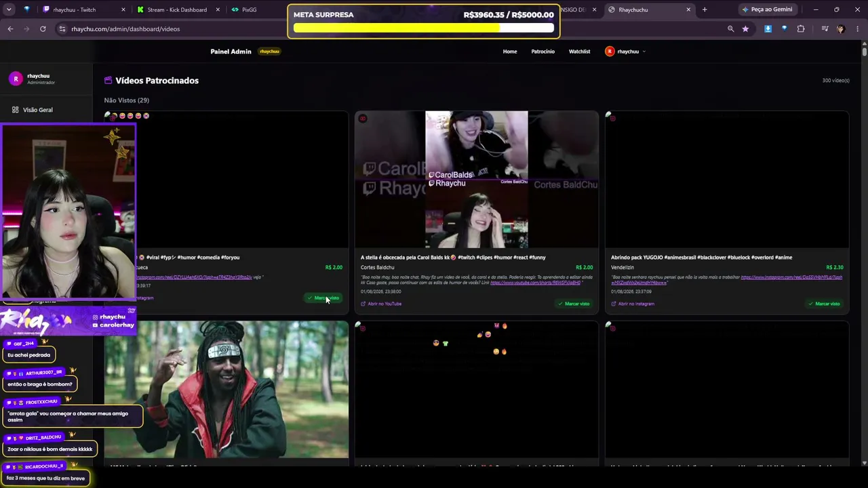Click the rhaychuu badge beside Painel Admin
Screen dimensions: 868x488
point(269,52)
